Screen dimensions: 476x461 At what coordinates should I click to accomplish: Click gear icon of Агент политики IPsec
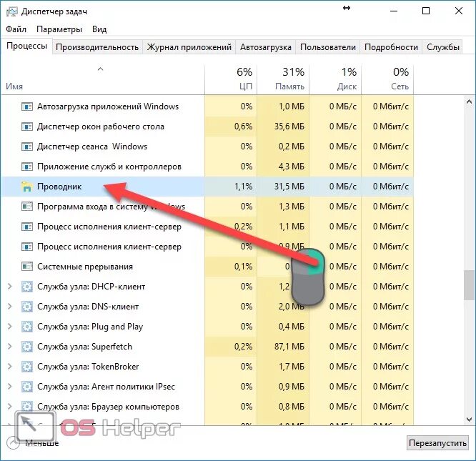pos(27,387)
